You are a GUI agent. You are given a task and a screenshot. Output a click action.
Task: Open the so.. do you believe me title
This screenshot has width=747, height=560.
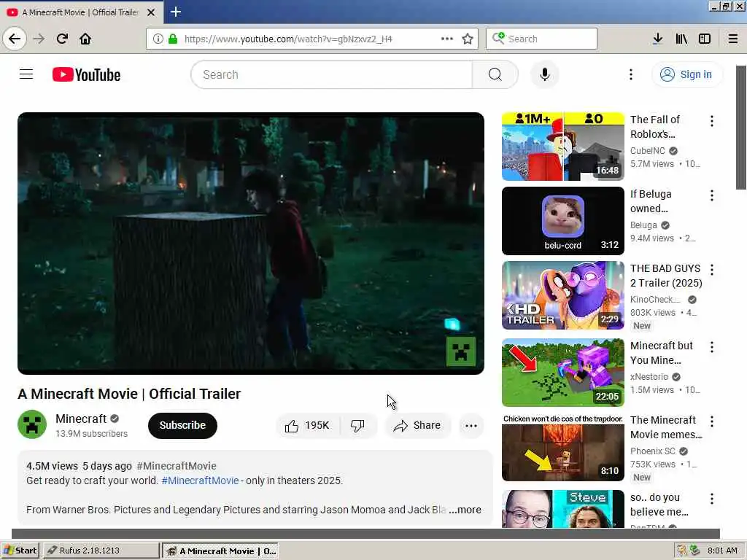tap(659, 505)
